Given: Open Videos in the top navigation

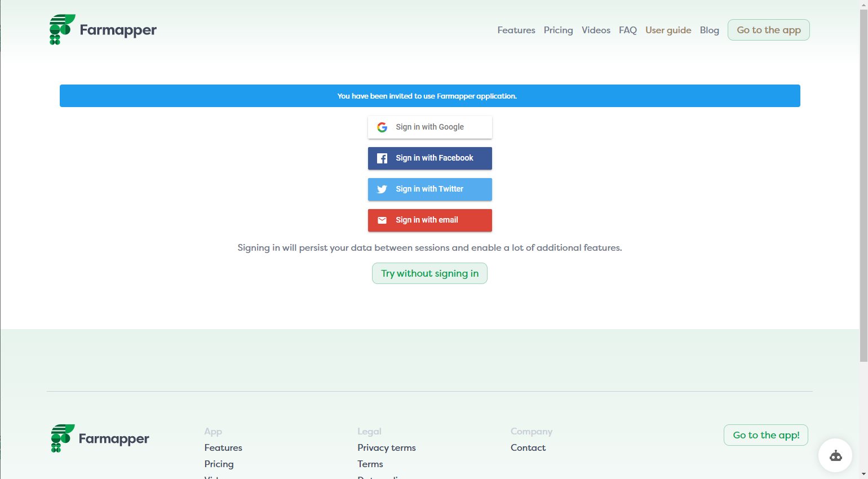Looking at the screenshot, I should [596, 30].
